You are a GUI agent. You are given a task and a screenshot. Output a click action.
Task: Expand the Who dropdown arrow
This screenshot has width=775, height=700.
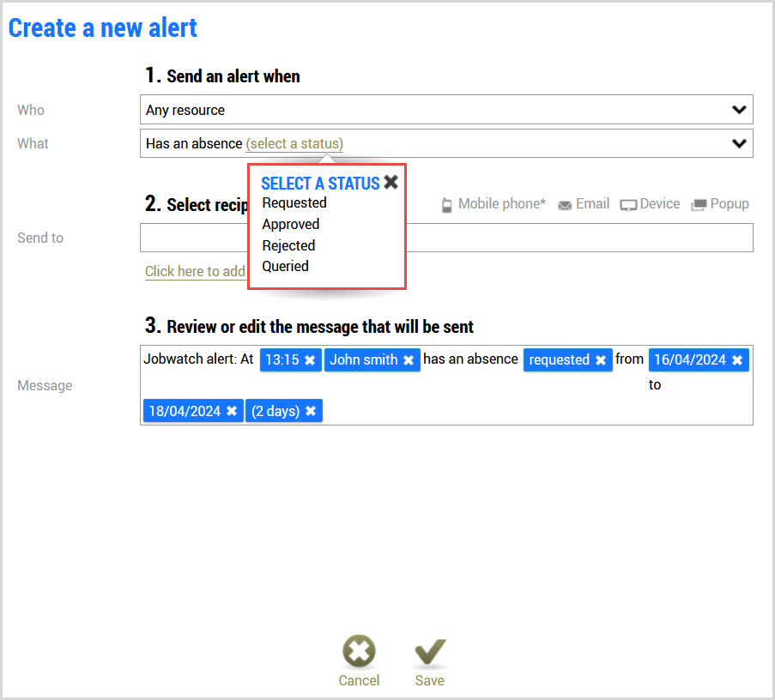click(x=739, y=110)
